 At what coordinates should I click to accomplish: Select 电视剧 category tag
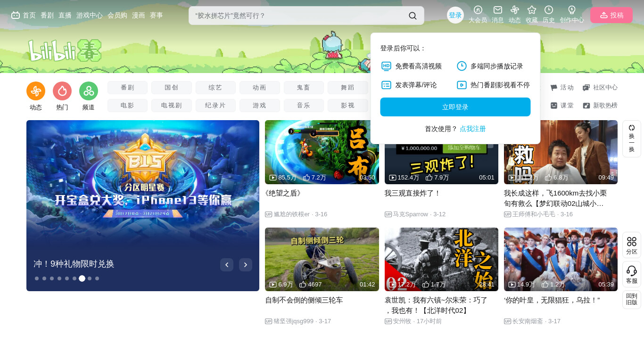[172, 106]
